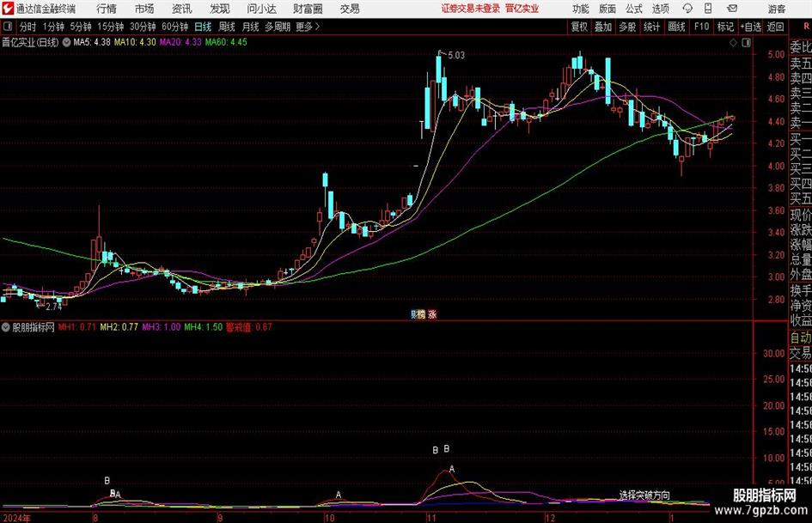The width and height of the screenshot is (812, 523).
Task: Click the 游客 guest account label
Action: (x=777, y=9)
